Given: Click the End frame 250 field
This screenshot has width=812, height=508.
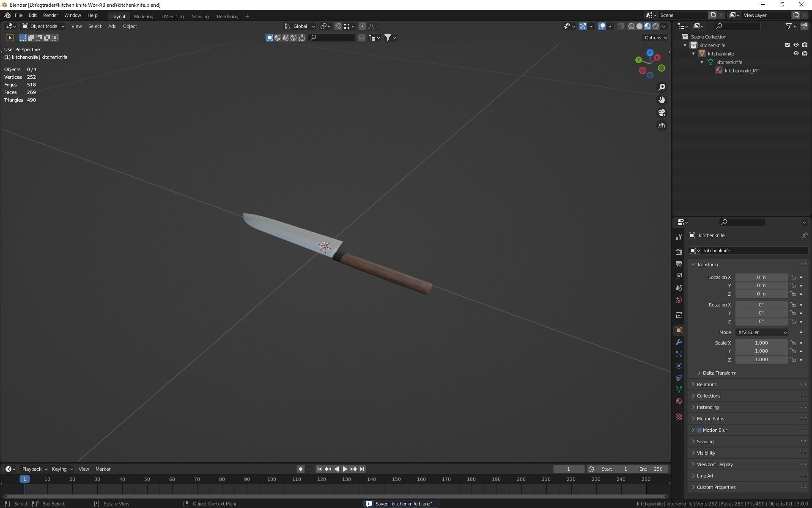Looking at the screenshot, I should click(651, 469).
